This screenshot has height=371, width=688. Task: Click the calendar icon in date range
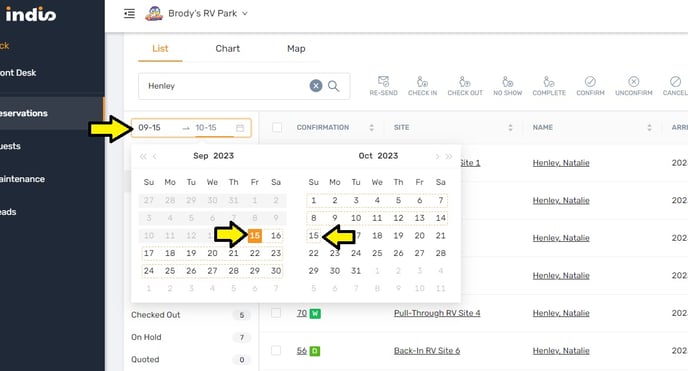coord(240,128)
